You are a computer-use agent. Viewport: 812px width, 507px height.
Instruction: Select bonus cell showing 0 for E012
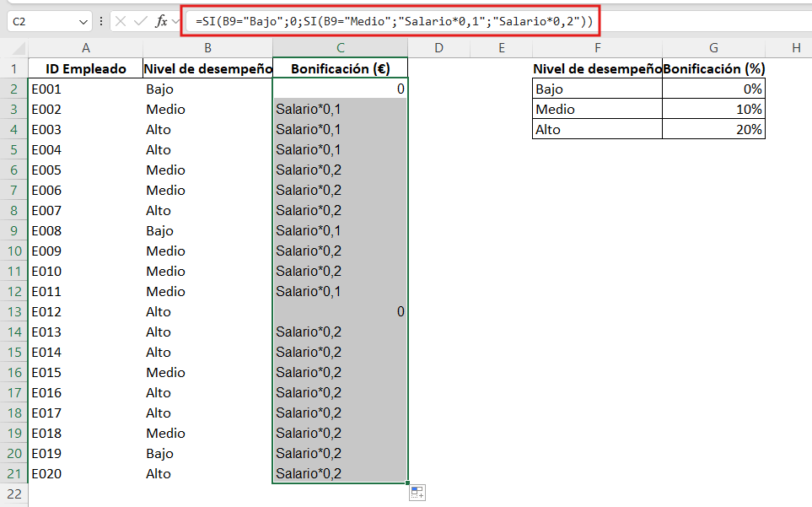[341, 312]
